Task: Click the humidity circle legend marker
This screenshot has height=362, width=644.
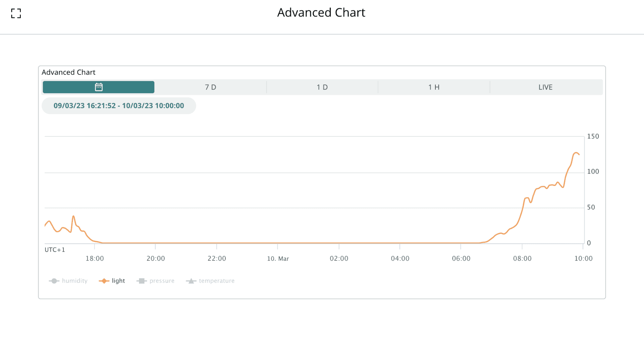Action: point(54,281)
